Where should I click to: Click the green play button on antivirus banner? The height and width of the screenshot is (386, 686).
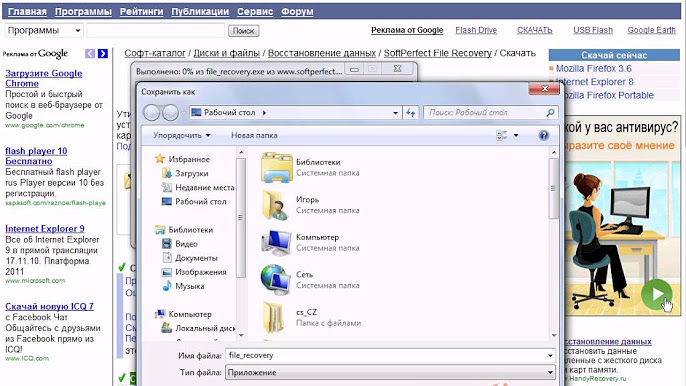click(x=656, y=294)
